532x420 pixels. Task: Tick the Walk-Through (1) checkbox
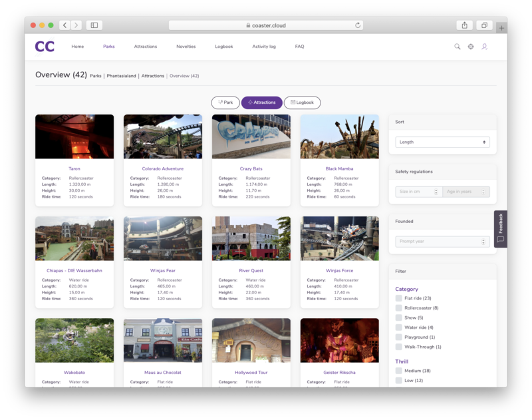click(x=398, y=347)
